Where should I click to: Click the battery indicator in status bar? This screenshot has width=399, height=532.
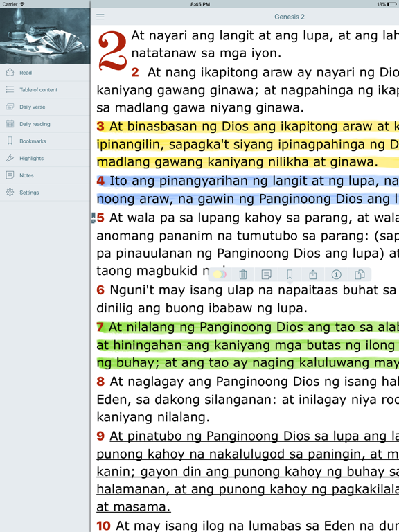tap(391, 4)
